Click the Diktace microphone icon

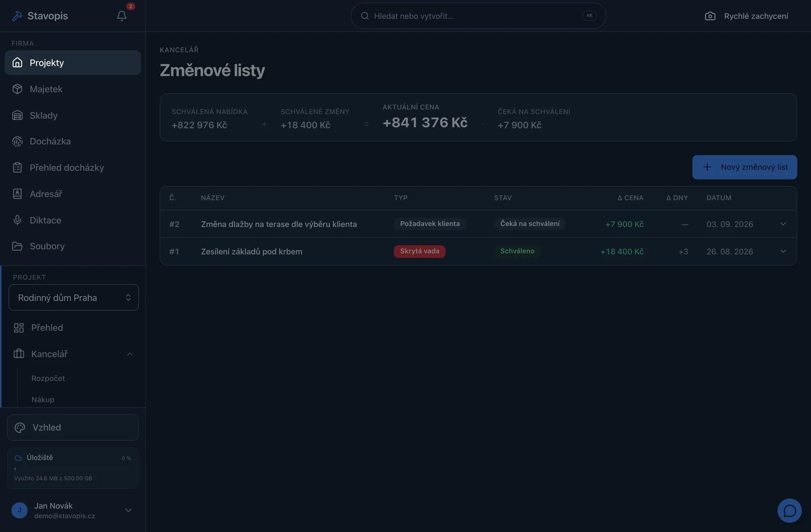17,220
